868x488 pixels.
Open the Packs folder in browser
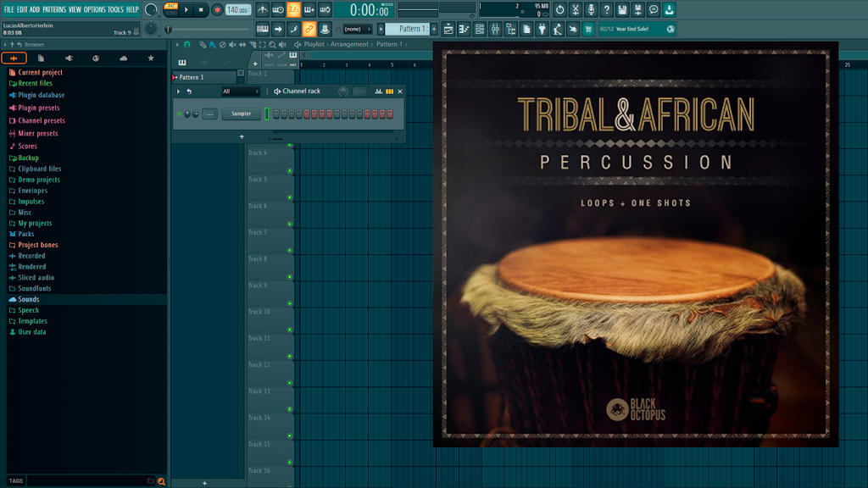click(x=26, y=234)
